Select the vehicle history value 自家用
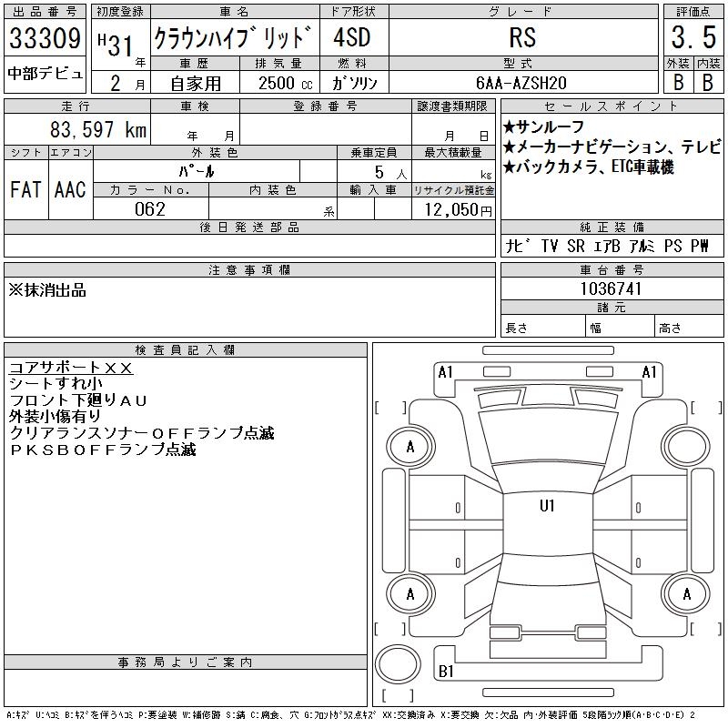This screenshot has width=728, height=728. pos(196,84)
